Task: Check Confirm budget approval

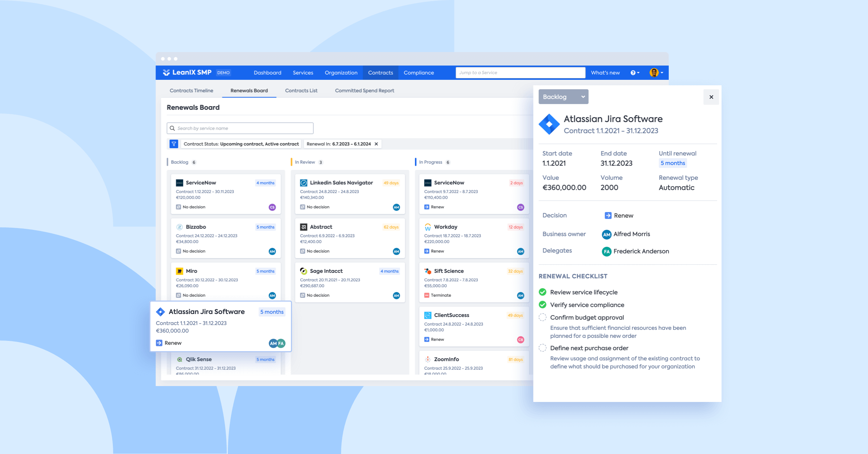Action: (x=542, y=317)
